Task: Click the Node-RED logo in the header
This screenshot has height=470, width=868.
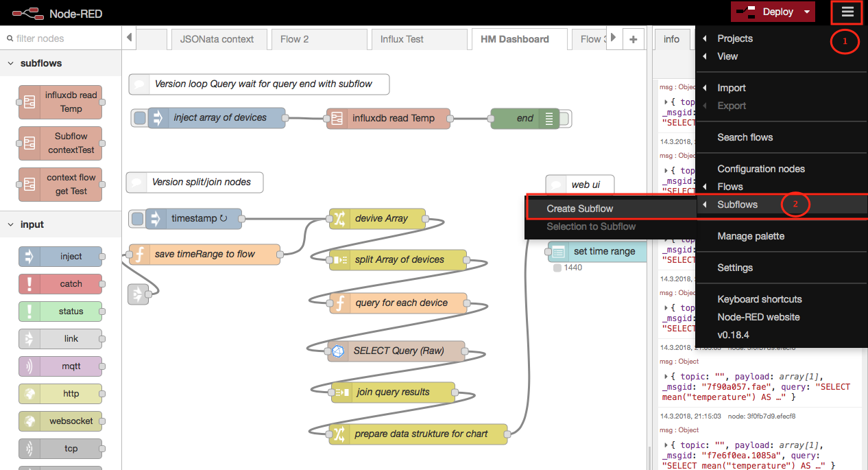Action: click(x=27, y=12)
